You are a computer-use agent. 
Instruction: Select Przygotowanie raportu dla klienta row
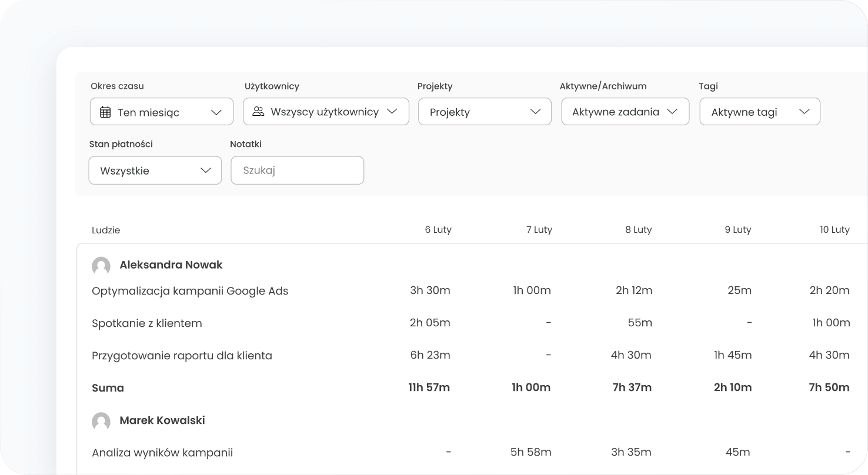click(182, 356)
